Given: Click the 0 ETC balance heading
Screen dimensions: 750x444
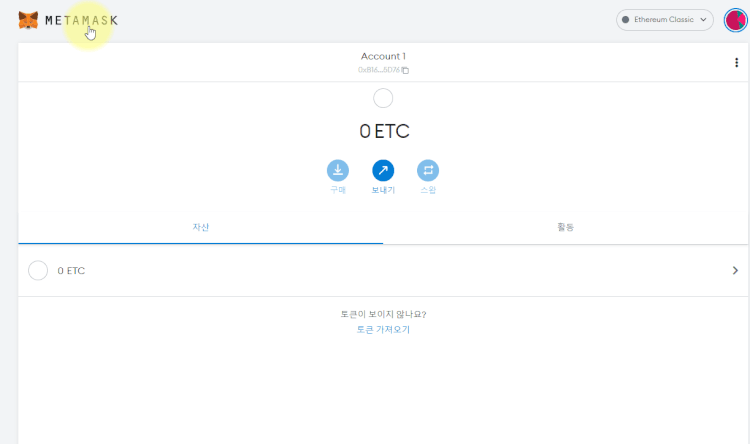Looking at the screenshot, I should coord(384,131).
